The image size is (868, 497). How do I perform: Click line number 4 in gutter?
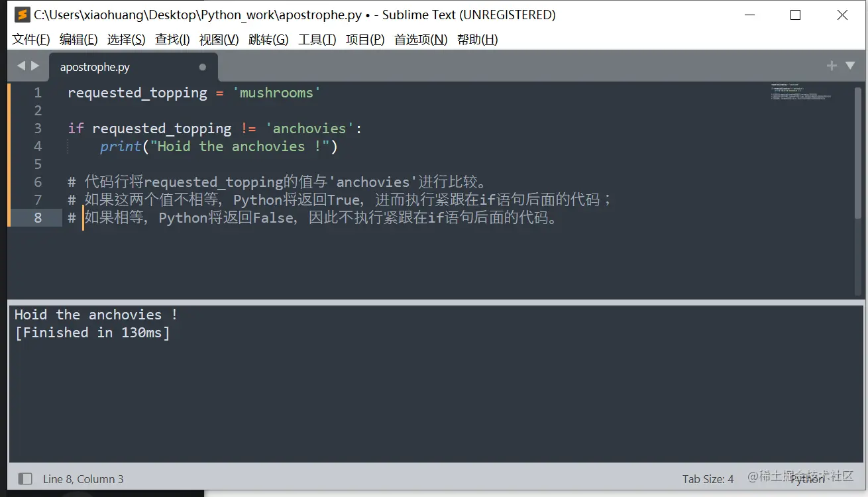(x=38, y=146)
